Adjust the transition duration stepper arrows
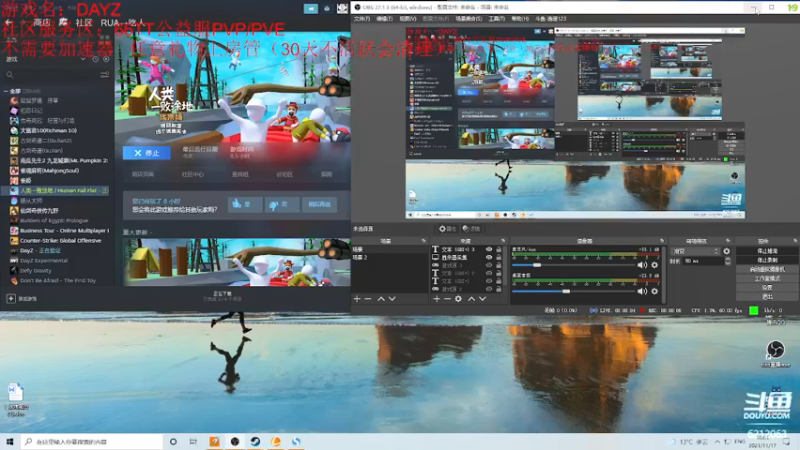 click(x=728, y=261)
